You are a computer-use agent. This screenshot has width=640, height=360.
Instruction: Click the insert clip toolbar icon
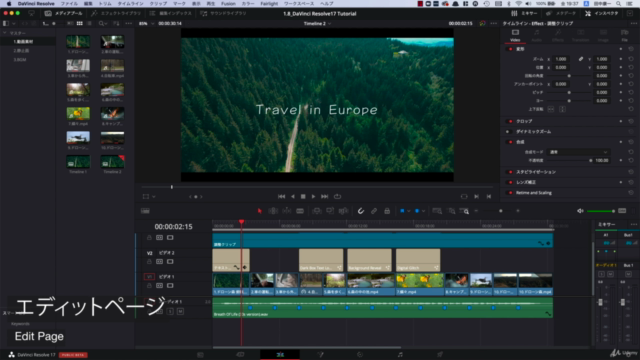pos(316,211)
